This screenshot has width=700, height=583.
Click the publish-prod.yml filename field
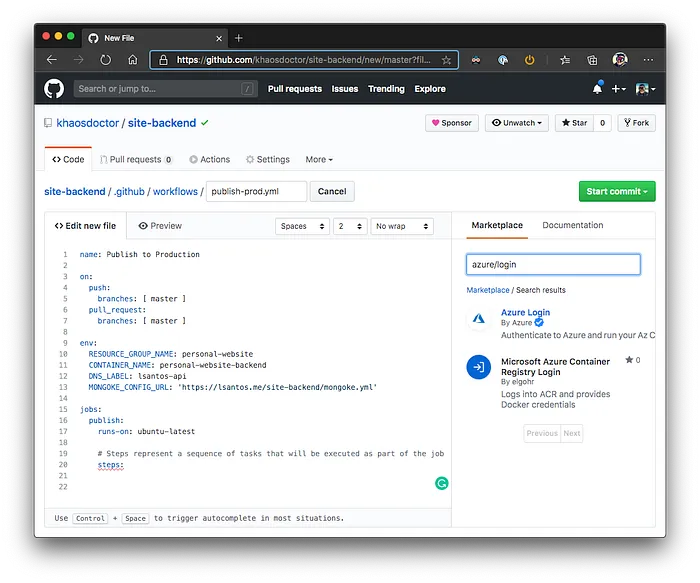click(x=257, y=191)
